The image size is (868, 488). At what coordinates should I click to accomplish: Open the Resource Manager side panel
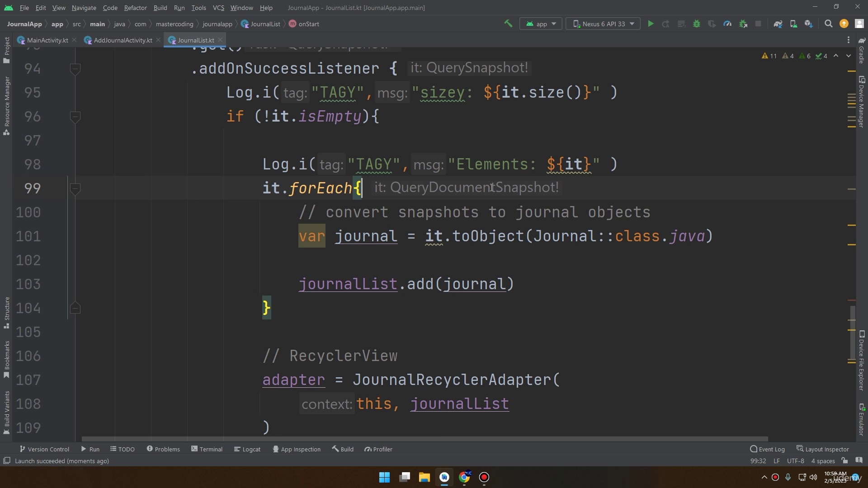click(6, 106)
